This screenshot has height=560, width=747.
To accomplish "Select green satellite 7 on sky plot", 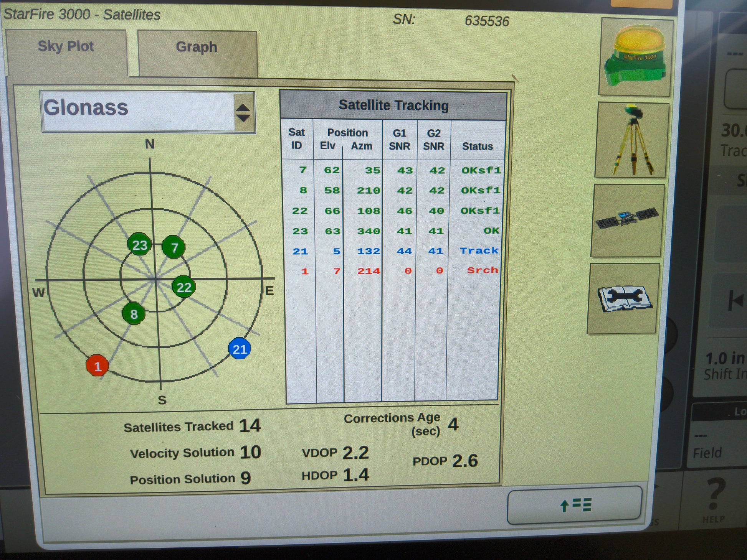I will click(x=174, y=247).
